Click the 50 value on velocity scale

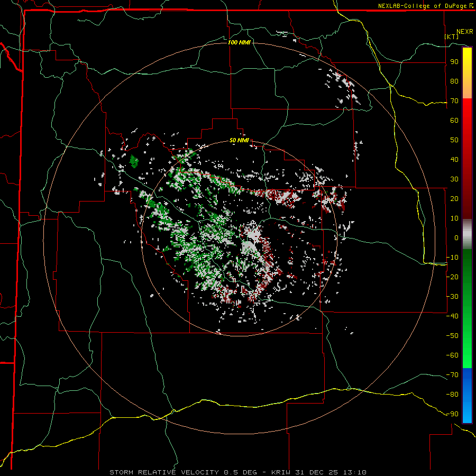(454, 140)
